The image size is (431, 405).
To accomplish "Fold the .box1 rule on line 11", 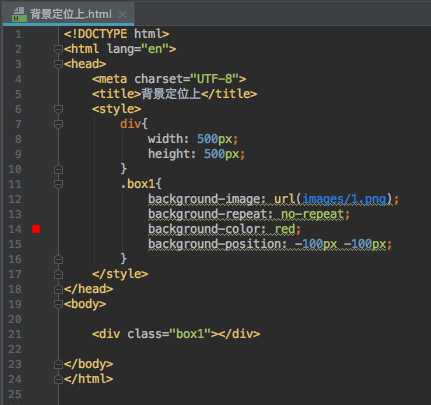I will tap(58, 184).
